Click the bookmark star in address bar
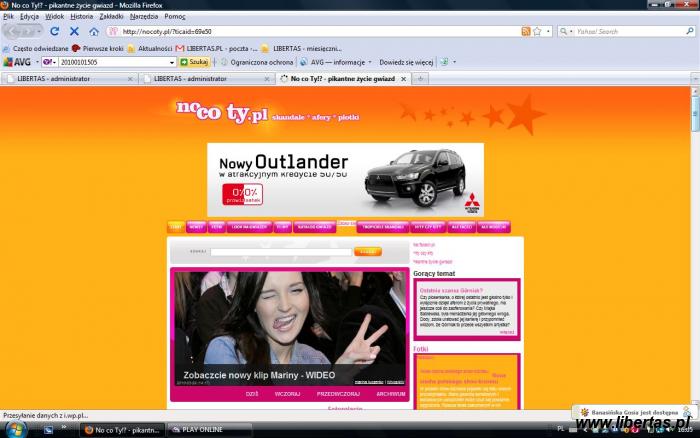700x438 pixels. point(537,31)
